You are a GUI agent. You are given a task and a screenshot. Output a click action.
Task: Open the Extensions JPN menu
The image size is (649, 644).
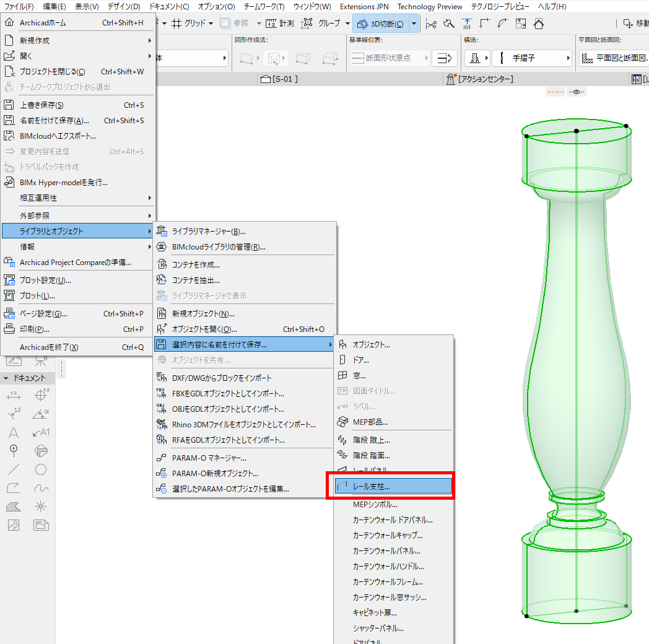point(364,7)
